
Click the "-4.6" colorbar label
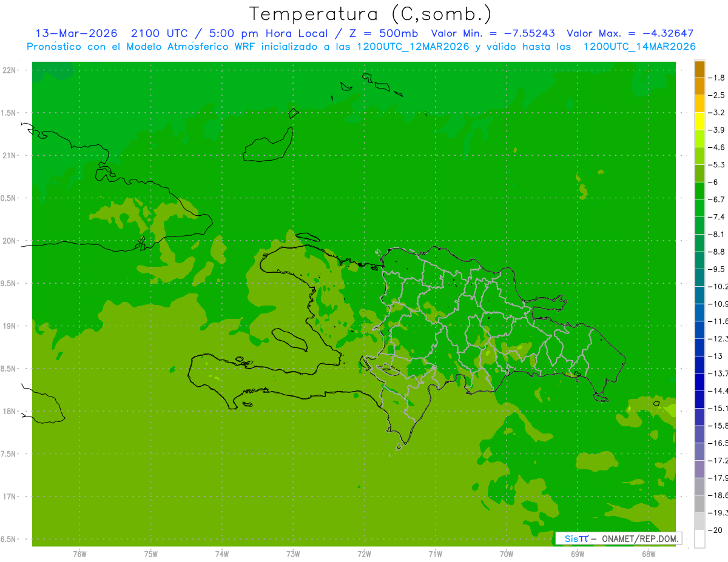[x=717, y=147]
